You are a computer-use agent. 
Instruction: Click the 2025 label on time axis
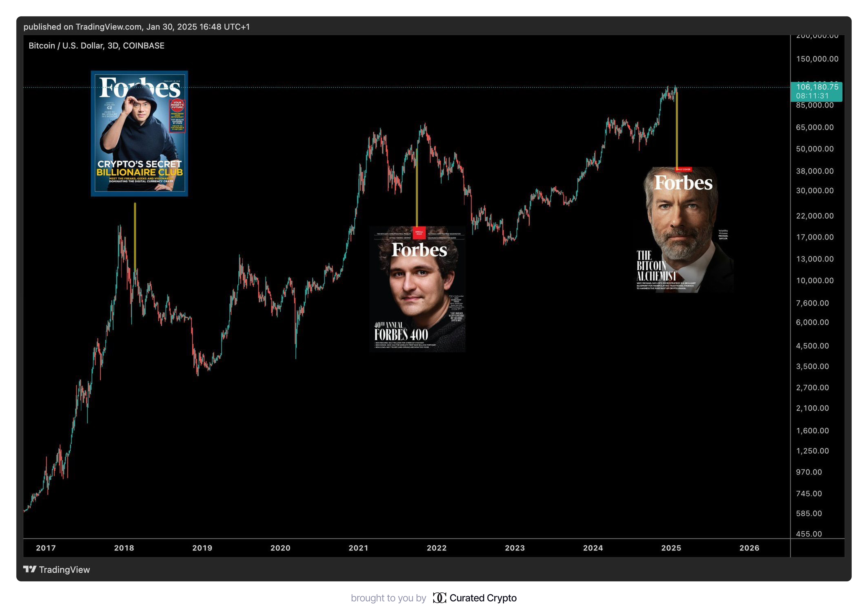coord(671,548)
